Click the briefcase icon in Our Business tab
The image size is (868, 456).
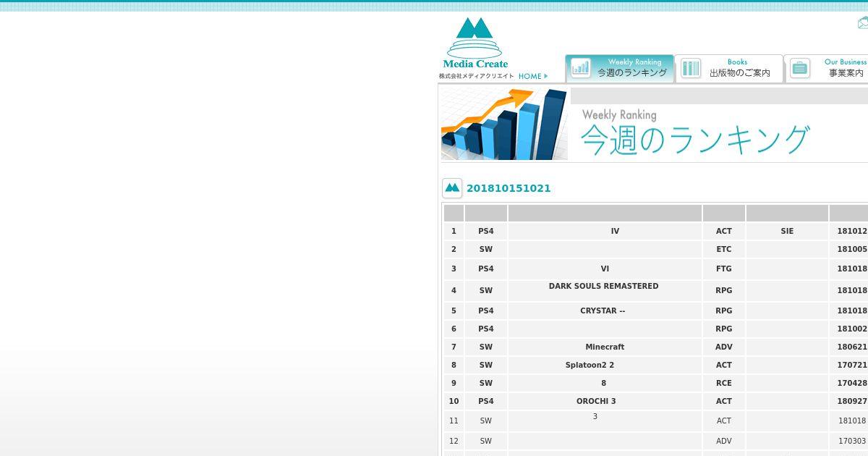pyautogui.click(x=800, y=68)
